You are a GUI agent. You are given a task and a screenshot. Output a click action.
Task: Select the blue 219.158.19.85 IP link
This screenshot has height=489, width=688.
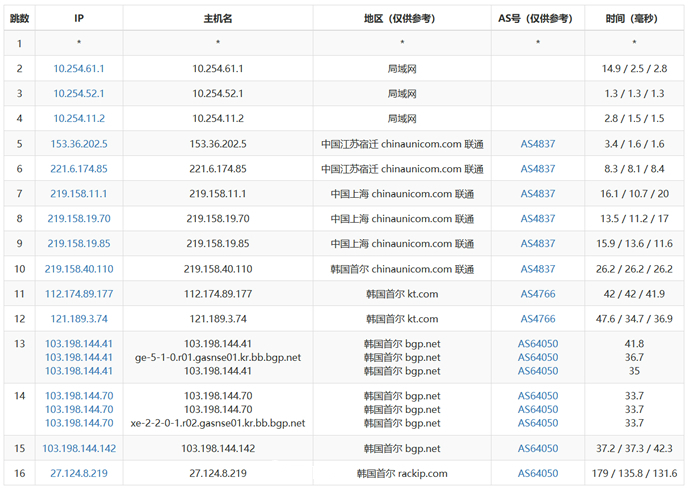(79, 244)
